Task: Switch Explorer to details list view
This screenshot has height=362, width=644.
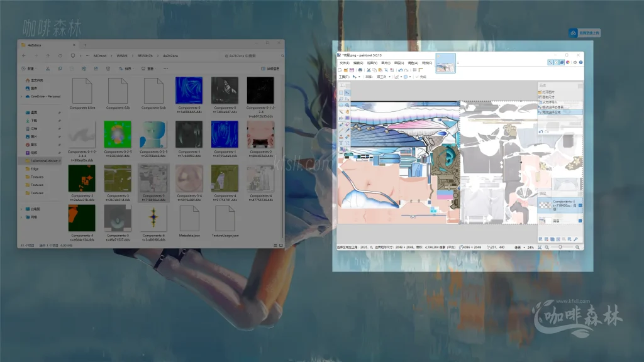Action: (x=275, y=246)
